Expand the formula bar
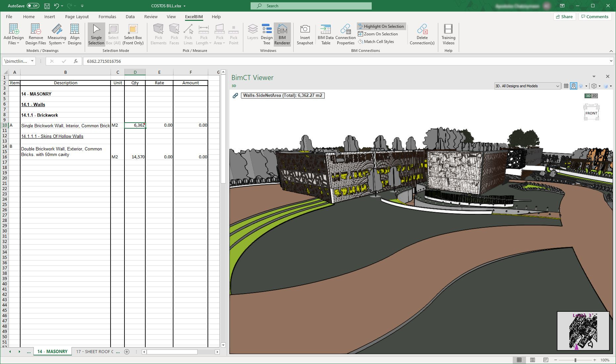Viewport: 616px width, 364px height. click(611, 61)
